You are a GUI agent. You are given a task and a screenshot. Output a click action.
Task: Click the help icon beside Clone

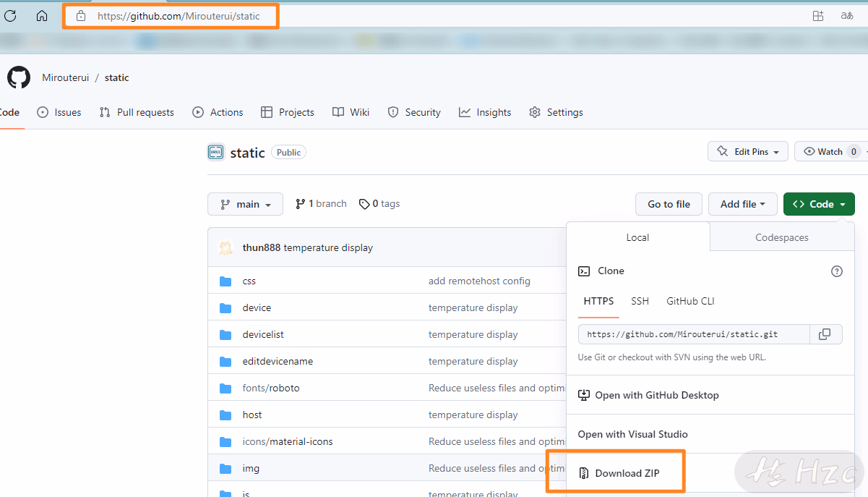click(837, 271)
